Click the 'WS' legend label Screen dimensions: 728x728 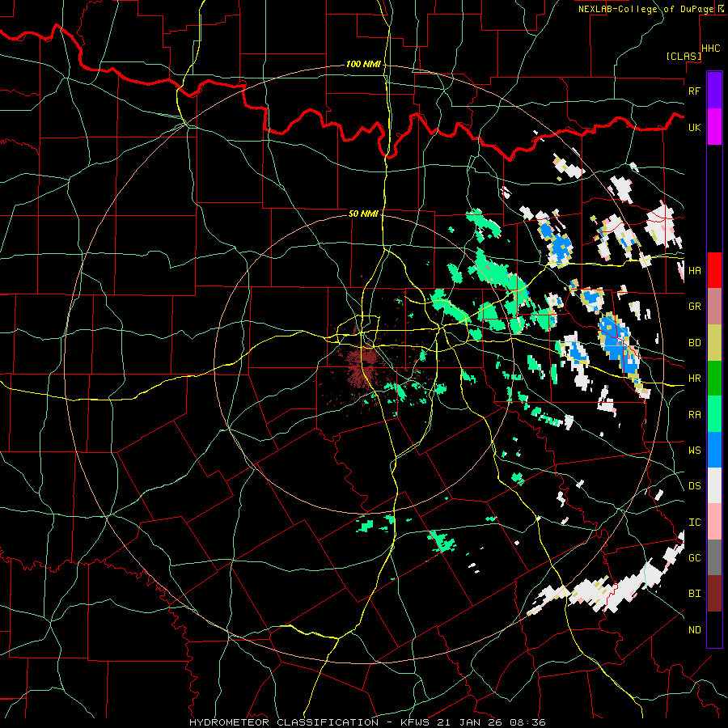[x=694, y=451]
